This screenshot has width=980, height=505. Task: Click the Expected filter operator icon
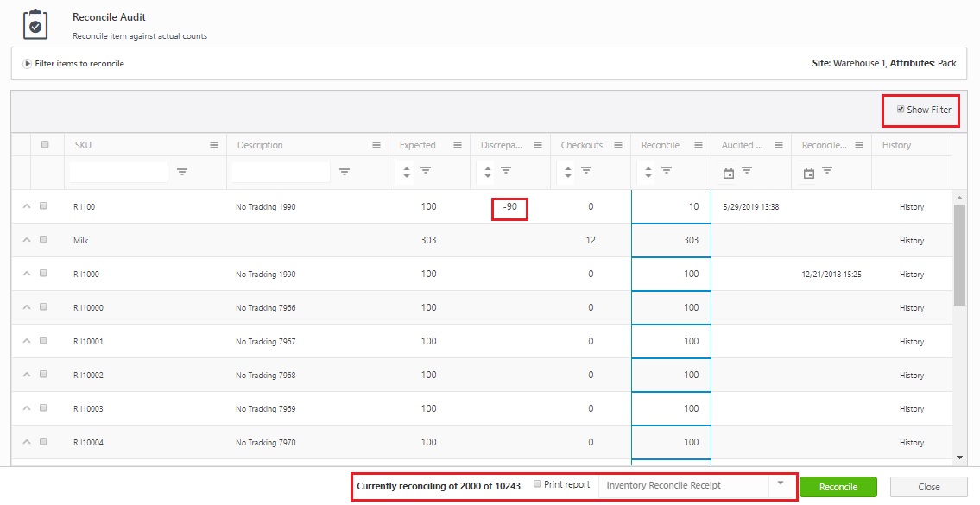[426, 170]
